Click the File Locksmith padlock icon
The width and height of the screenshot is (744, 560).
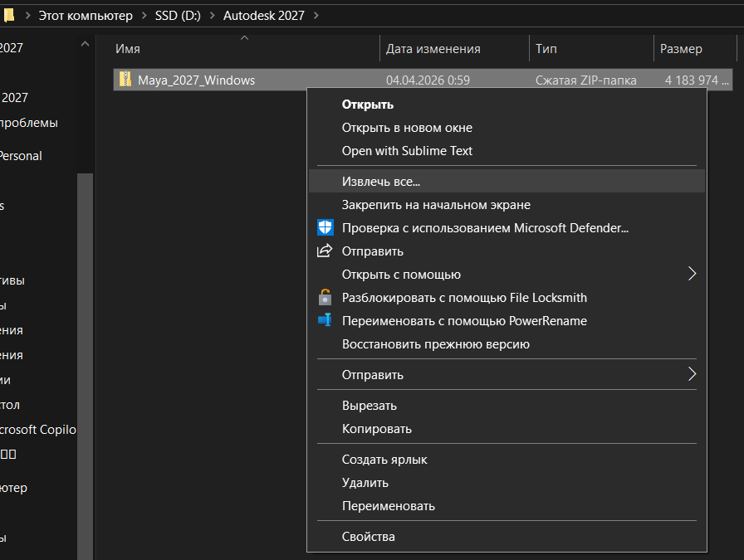[x=325, y=297]
